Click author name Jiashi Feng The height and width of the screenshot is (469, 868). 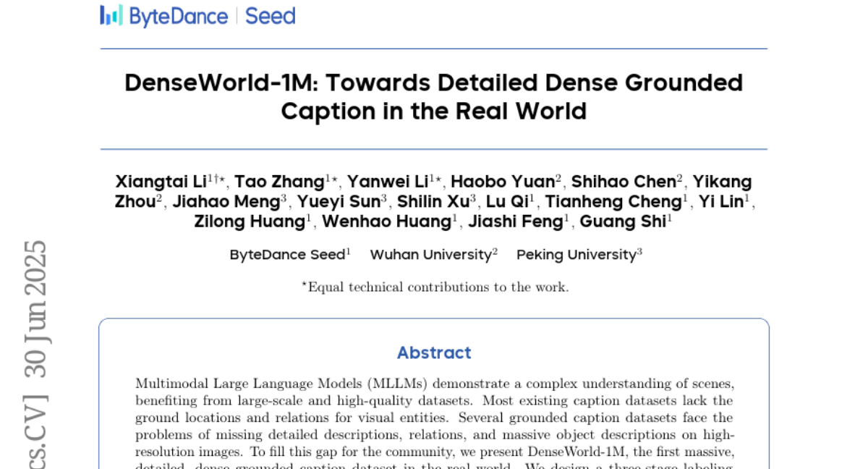click(515, 222)
